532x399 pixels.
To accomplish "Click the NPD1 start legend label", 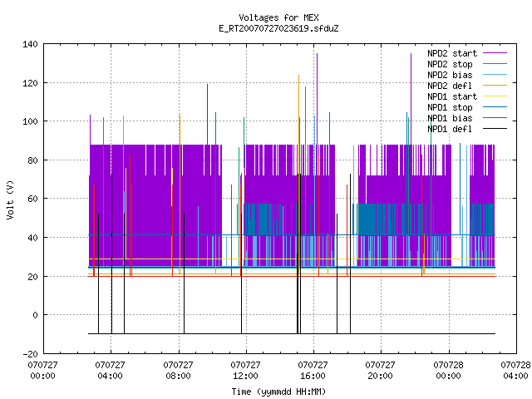I will (x=452, y=96).
